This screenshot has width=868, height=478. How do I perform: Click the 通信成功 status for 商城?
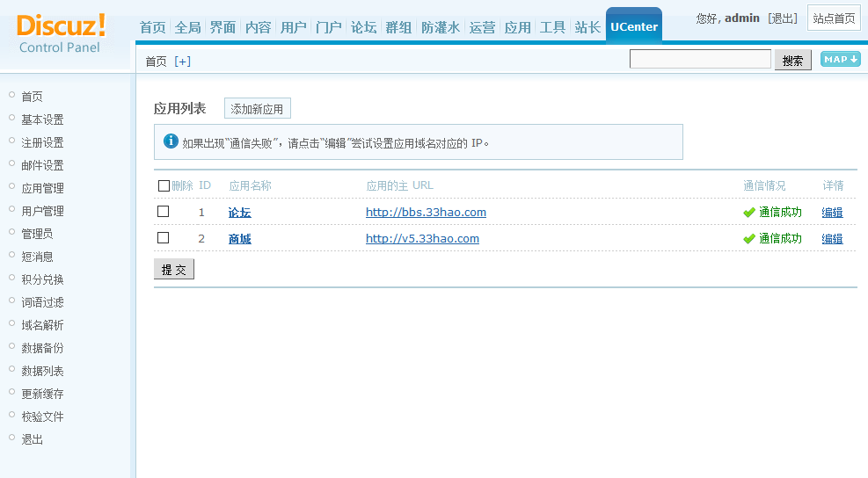[780, 238]
